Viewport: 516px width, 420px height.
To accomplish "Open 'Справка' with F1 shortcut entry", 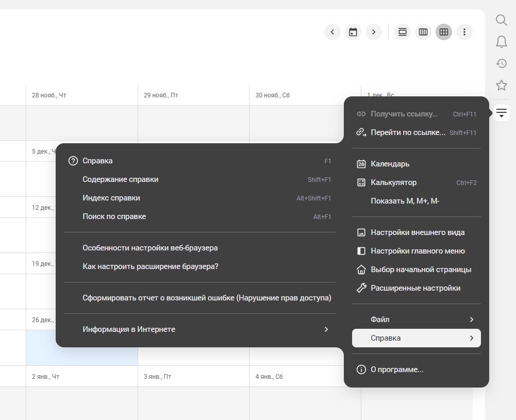I will tap(200, 161).
